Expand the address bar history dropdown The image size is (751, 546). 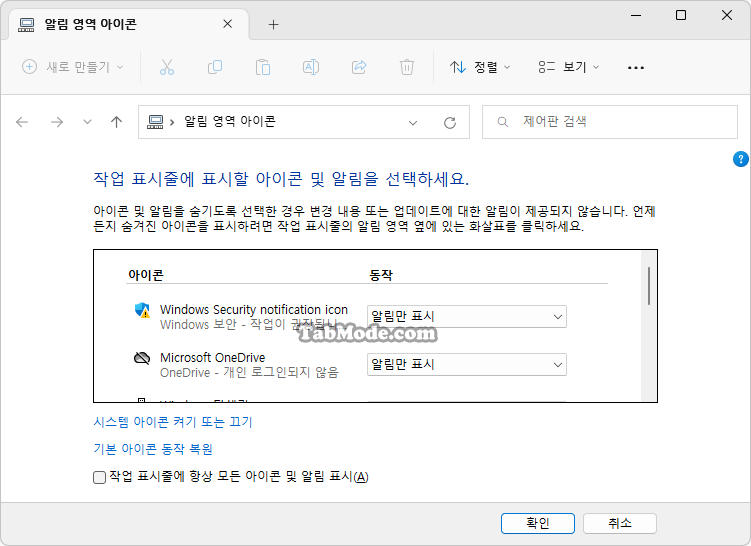(413, 123)
